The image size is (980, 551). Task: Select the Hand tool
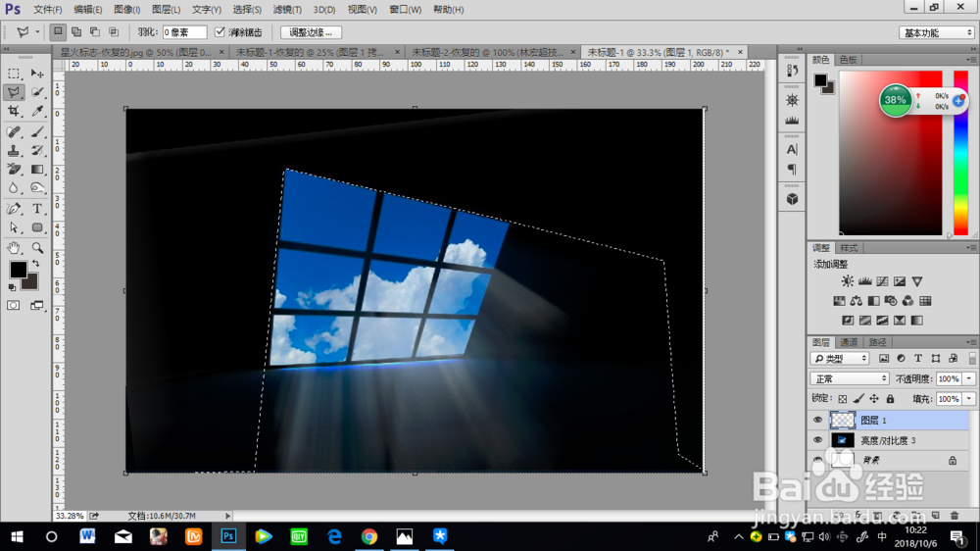pos(14,248)
